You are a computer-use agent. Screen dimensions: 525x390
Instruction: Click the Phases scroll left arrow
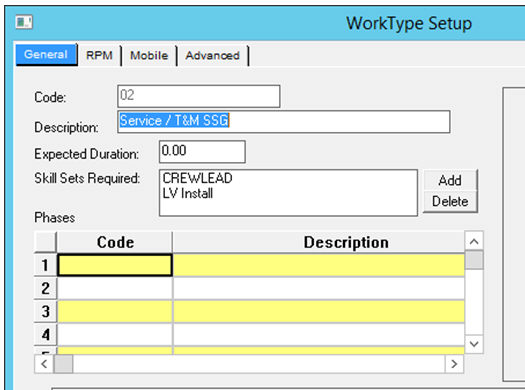[x=44, y=364]
